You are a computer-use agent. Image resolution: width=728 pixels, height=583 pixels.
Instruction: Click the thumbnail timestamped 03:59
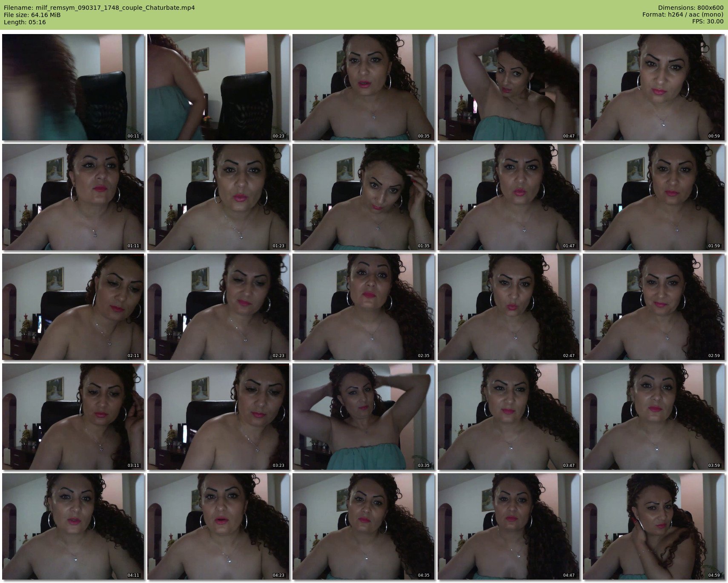click(x=654, y=417)
